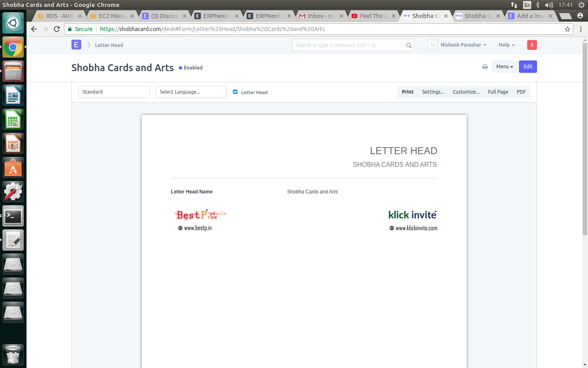
Task: Open Files manager in the dock
Action: pyautogui.click(x=13, y=71)
